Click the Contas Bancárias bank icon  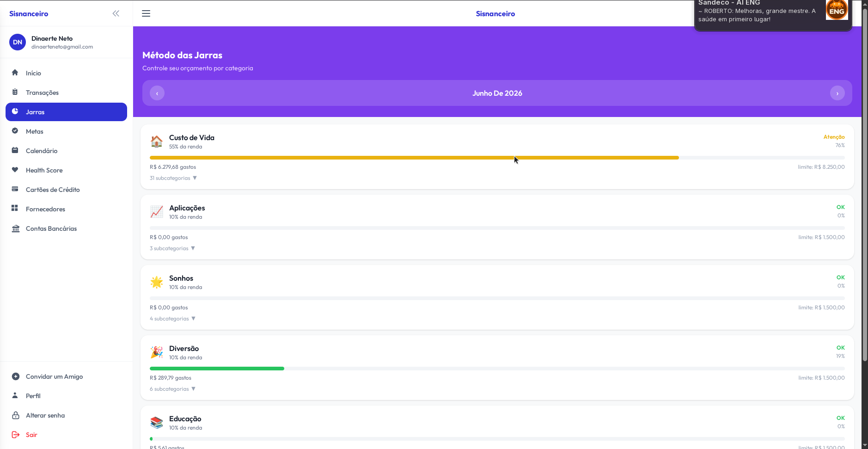coord(16,228)
